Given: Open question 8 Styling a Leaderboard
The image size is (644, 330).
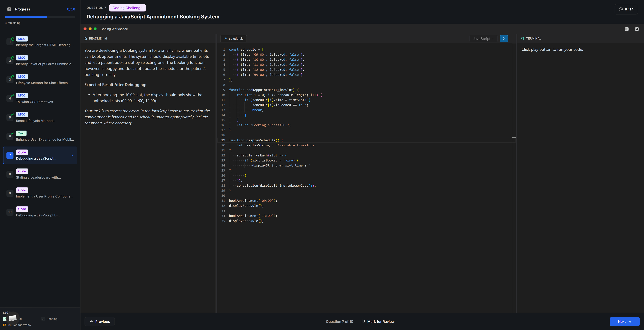Looking at the screenshot, I should (x=40, y=174).
